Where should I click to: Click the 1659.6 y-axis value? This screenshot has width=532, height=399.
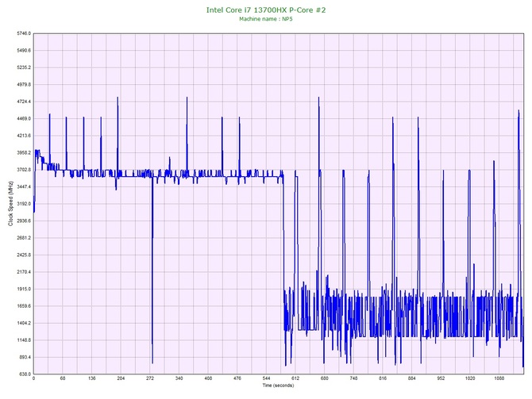click(24, 306)
